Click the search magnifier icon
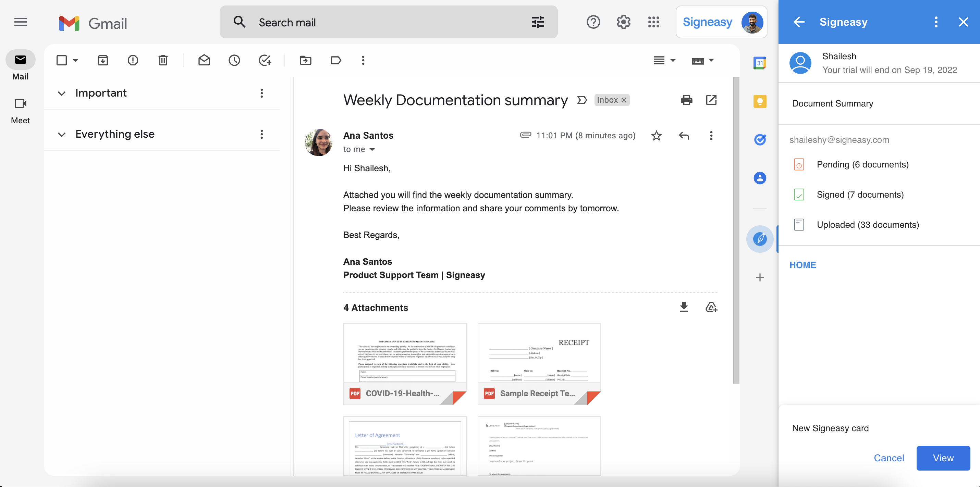The width and height of the screenshot is (980, 487). coord(239,22)
